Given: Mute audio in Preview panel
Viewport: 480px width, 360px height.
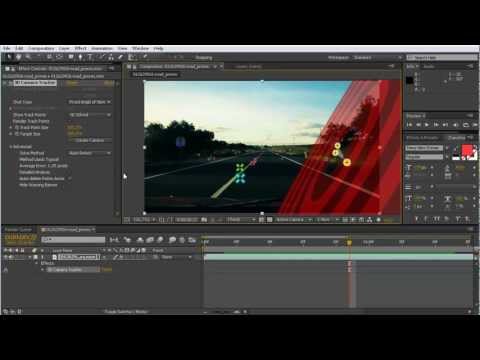Looking at the screenshot, I should [456, 125].
